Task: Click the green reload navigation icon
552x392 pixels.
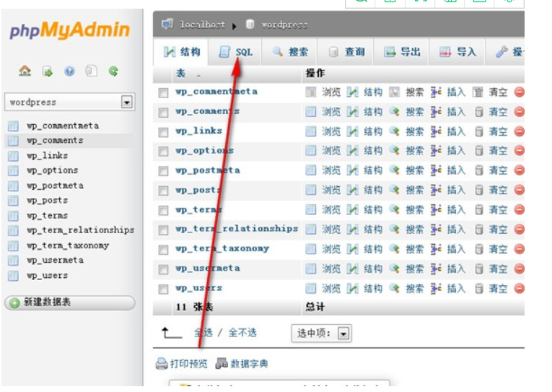Action: 113,71
